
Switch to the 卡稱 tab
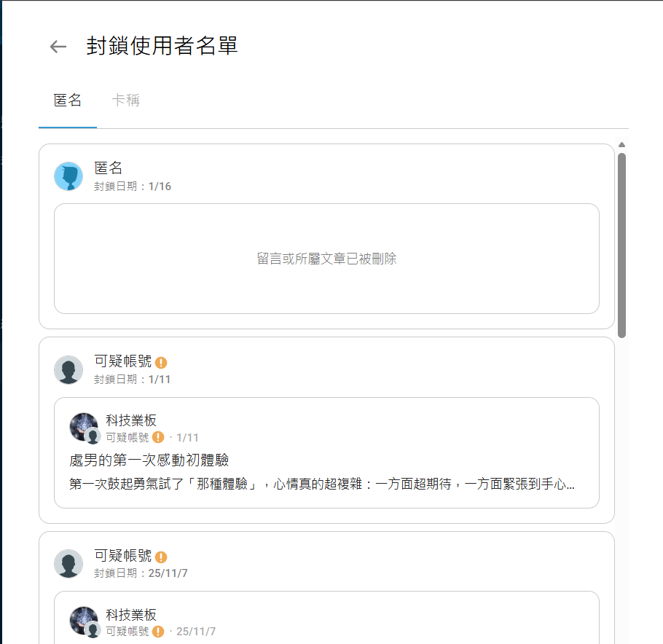(125, 101)
